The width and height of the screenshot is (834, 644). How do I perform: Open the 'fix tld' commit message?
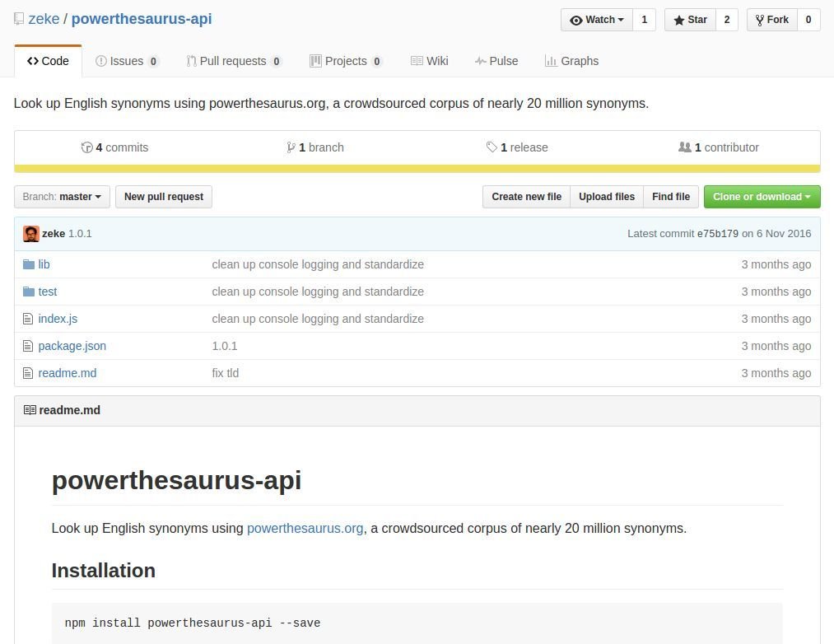(226, 373)
